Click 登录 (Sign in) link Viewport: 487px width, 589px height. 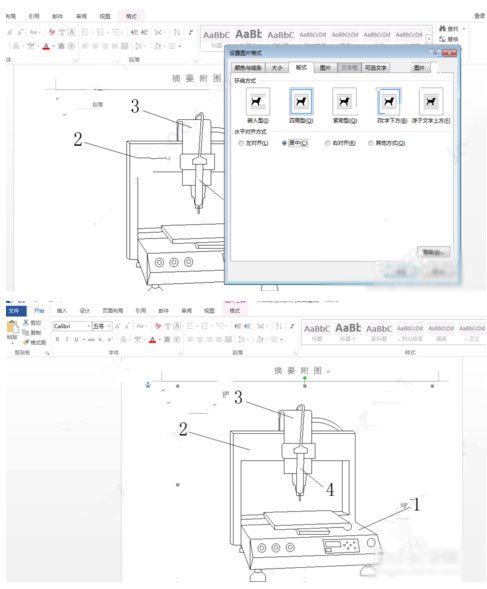pos(479,16)
